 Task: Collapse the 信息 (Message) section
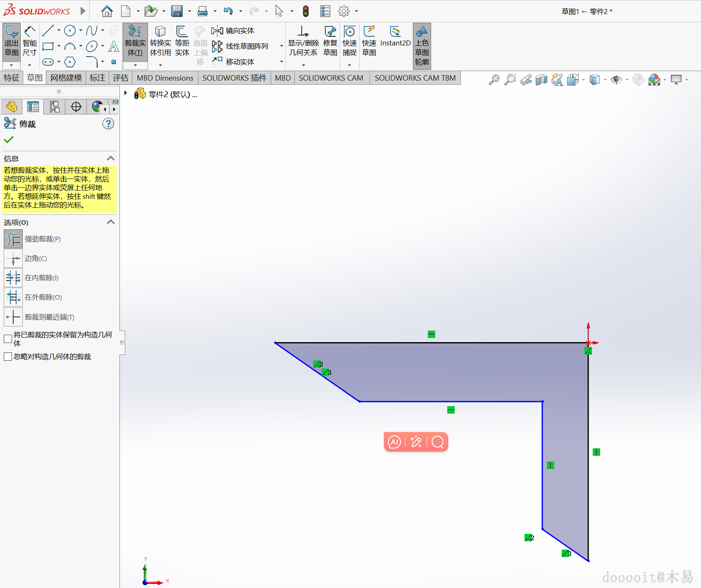[x=110, y=159]
